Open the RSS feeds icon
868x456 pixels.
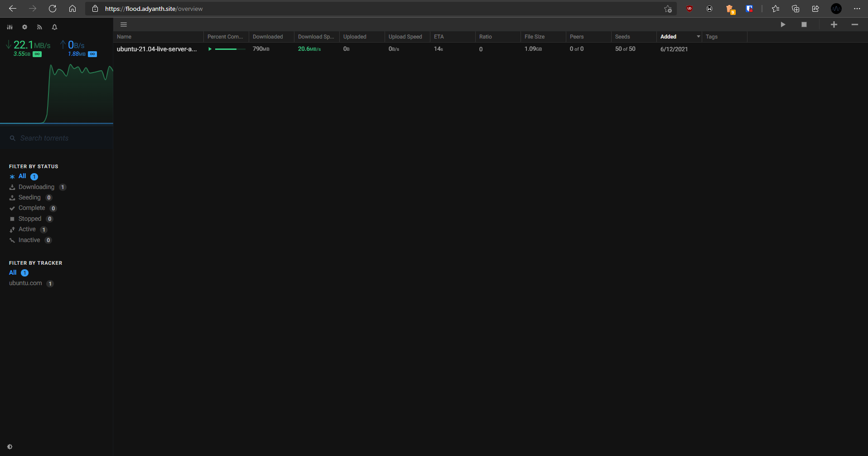click(39, 27)
